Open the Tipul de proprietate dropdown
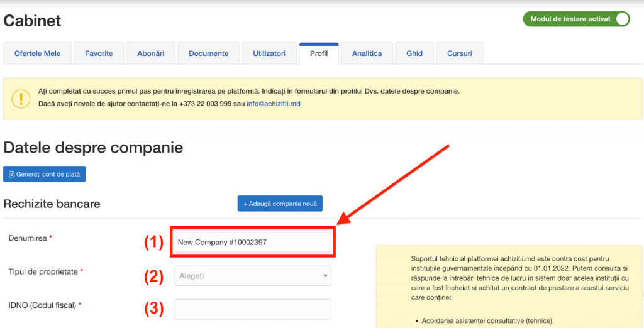This screenshot has width=644, height=328. (x=252, y=276)
